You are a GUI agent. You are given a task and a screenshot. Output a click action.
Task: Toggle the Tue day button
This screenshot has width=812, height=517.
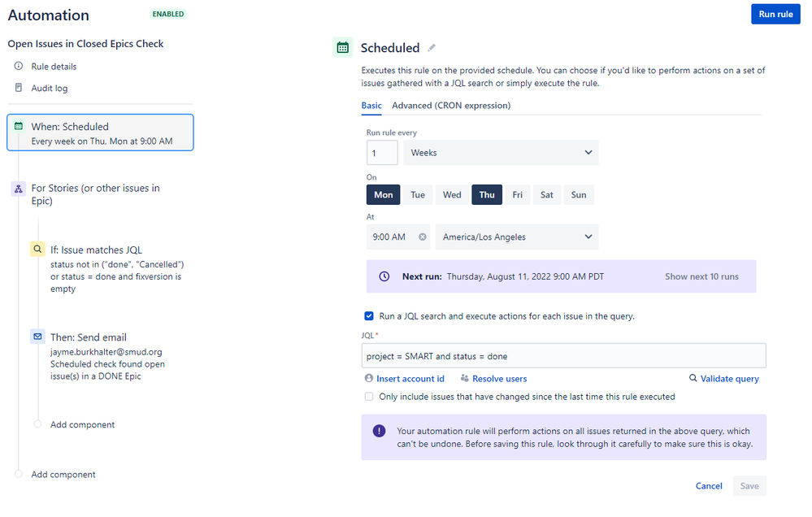coord(418,195)
